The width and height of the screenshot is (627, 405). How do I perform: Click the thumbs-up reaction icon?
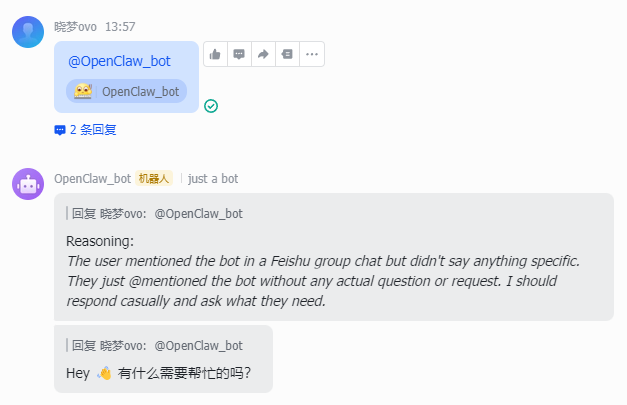click(x=215, y=54)
